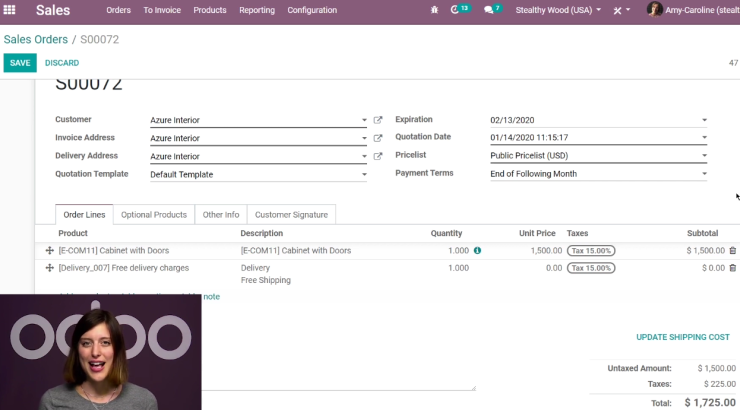740x410 pixels.
Task: Open the Stealthy Wood company switcher
Action: click(558, 10)
